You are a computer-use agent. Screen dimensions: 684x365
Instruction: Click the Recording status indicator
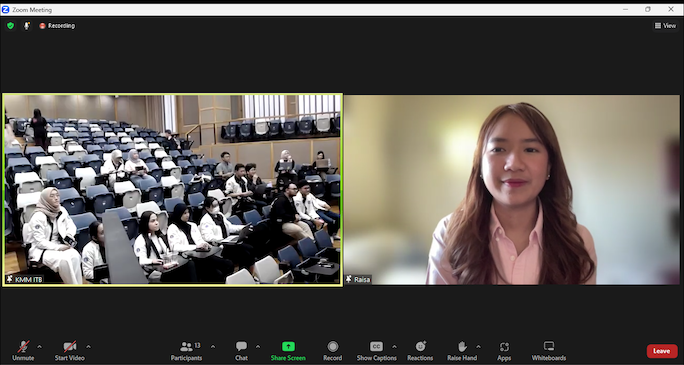click(57, 26)
